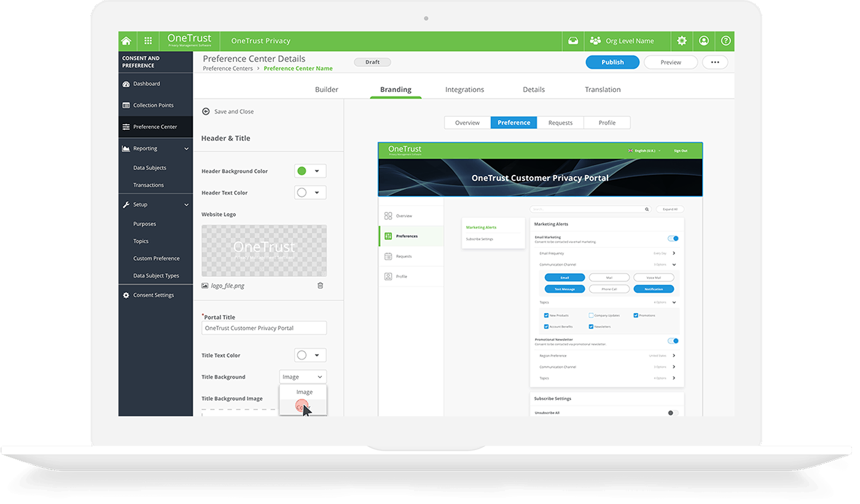Click the Overview icon in portal preview
Screen dimensions: 860x504
(x=388, y=216)
